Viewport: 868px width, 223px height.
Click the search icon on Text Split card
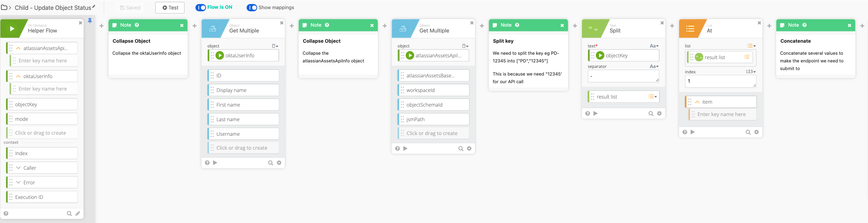click(651, 114)
